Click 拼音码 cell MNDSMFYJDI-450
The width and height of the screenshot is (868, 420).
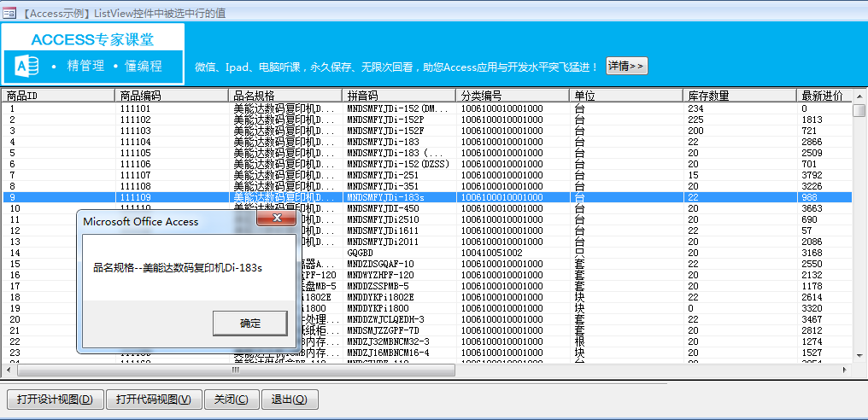coord(383,208)
